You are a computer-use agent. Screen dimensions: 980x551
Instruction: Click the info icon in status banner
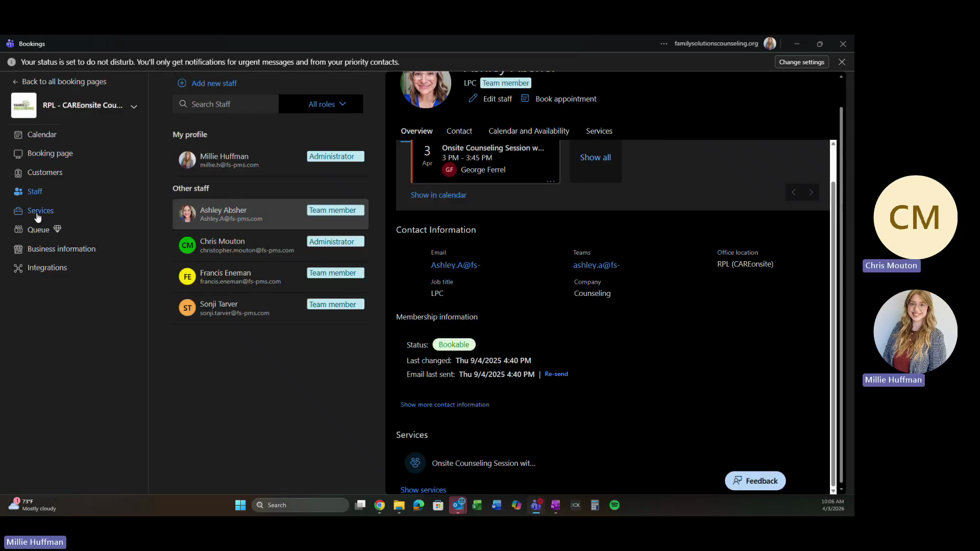click(11, 62)
